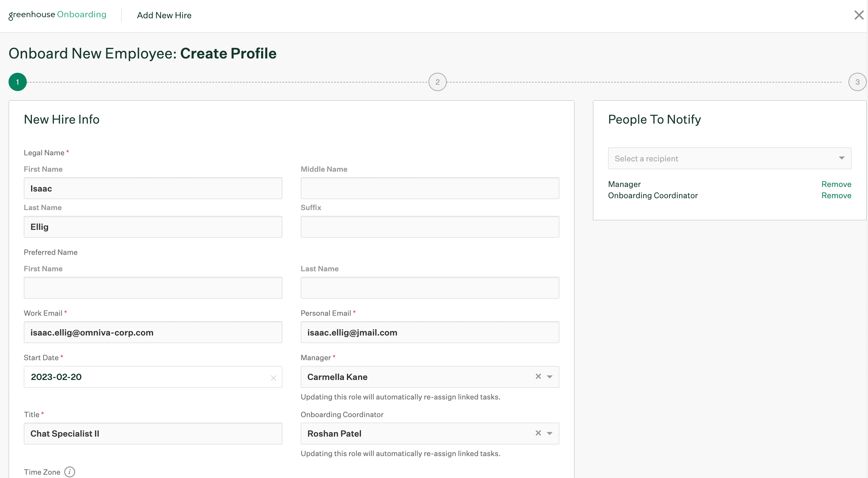Viewport: 868px width, 478px height.
Task: Toggle the Onboarding Coordinator dropdown arrow
Action: click(550, 433)
